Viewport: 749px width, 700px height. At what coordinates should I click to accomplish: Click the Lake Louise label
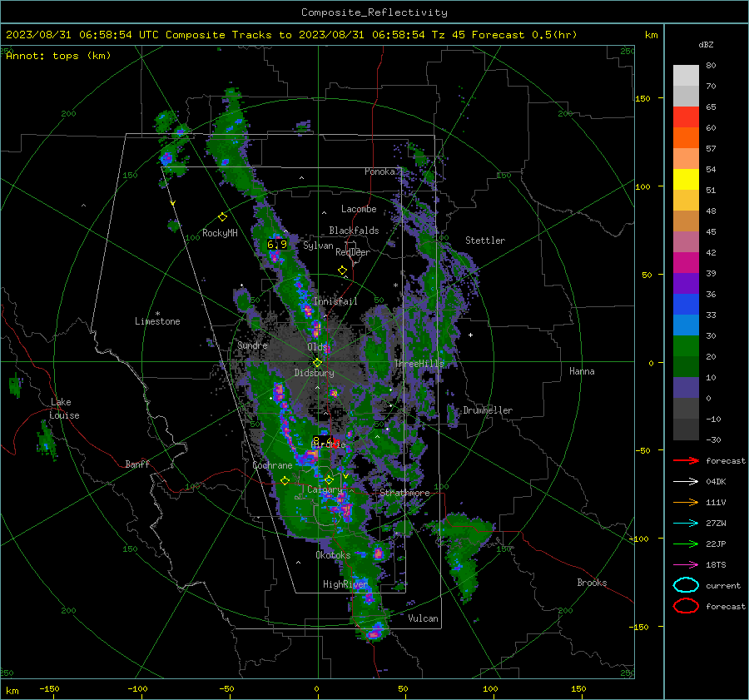(65, 409)
